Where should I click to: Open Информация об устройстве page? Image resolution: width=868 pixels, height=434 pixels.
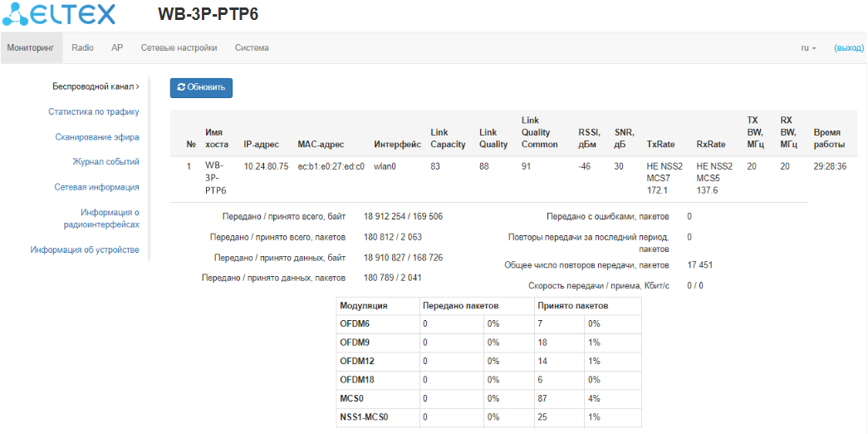85,249
